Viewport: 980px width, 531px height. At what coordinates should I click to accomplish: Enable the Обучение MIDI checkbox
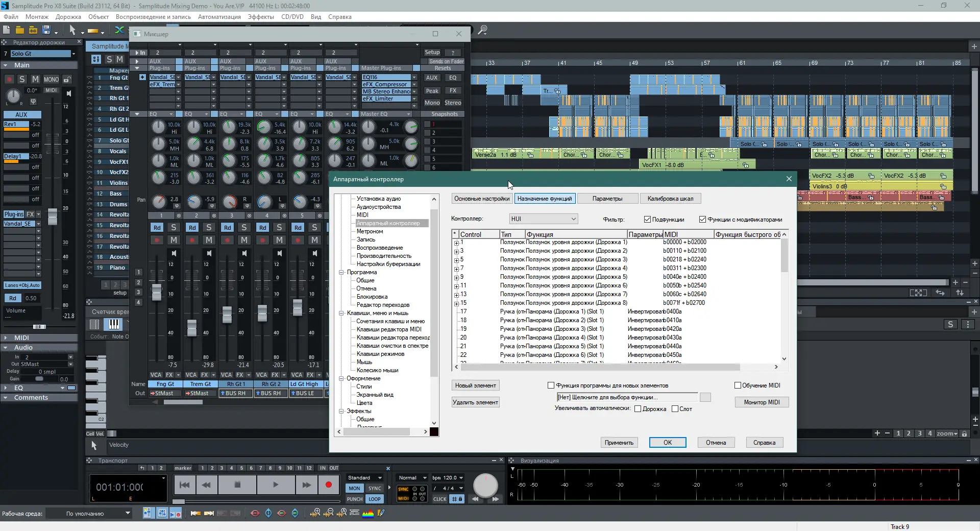point(738,385)
